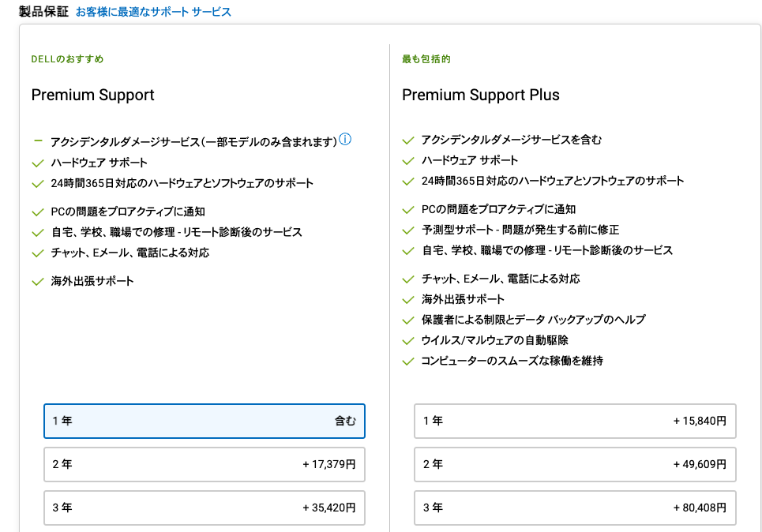Click the Premium Support heading
The image size is (762, 532).
point(92,95)
